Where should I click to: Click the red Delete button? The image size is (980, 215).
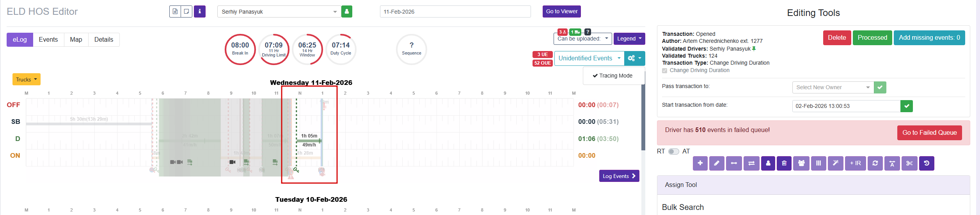(837, 38)
